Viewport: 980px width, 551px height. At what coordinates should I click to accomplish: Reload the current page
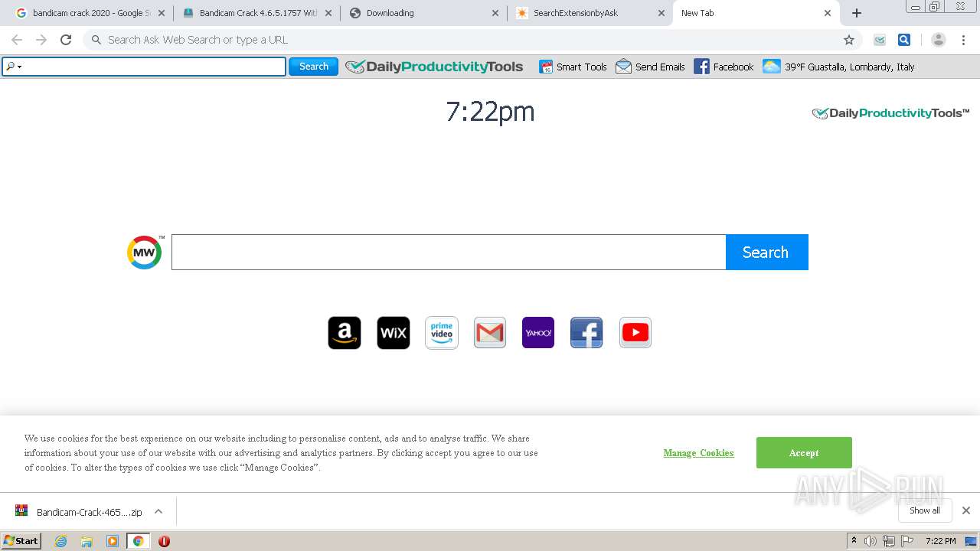(x=66, y=40)
